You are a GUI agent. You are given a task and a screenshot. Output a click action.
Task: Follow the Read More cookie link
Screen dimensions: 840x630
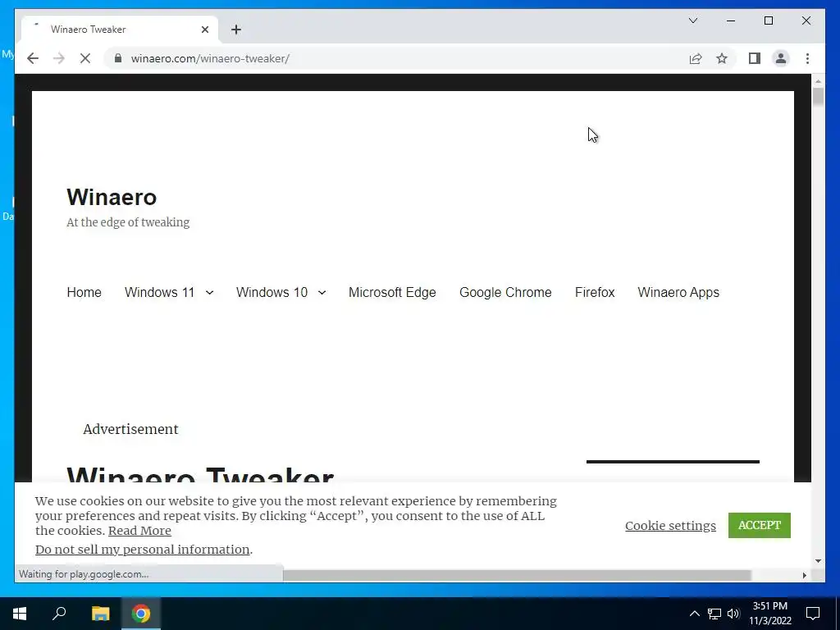coord(139,531)
